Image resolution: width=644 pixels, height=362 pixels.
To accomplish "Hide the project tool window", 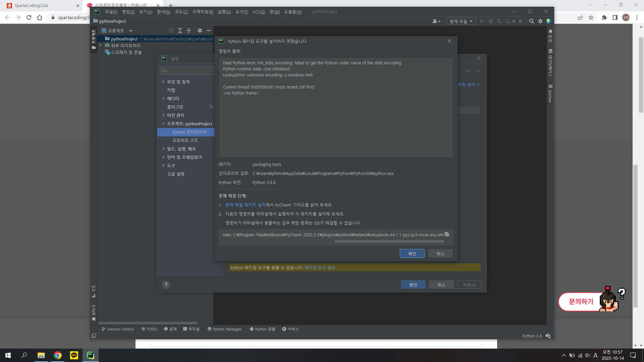I will (x=209, y=31).
